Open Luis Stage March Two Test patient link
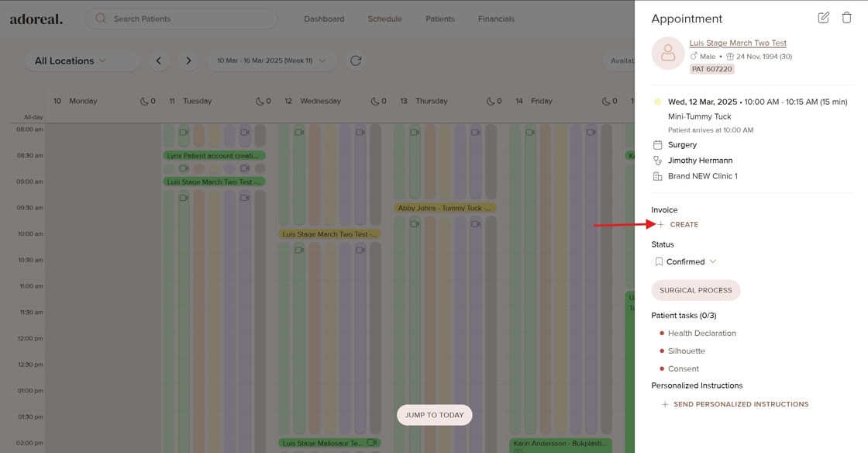 coord(738,43)
